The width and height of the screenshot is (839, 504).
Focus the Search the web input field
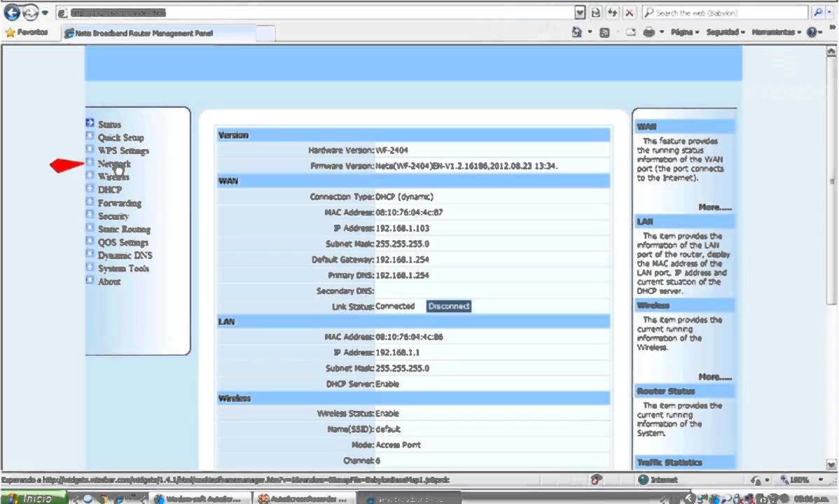(725, 13)
